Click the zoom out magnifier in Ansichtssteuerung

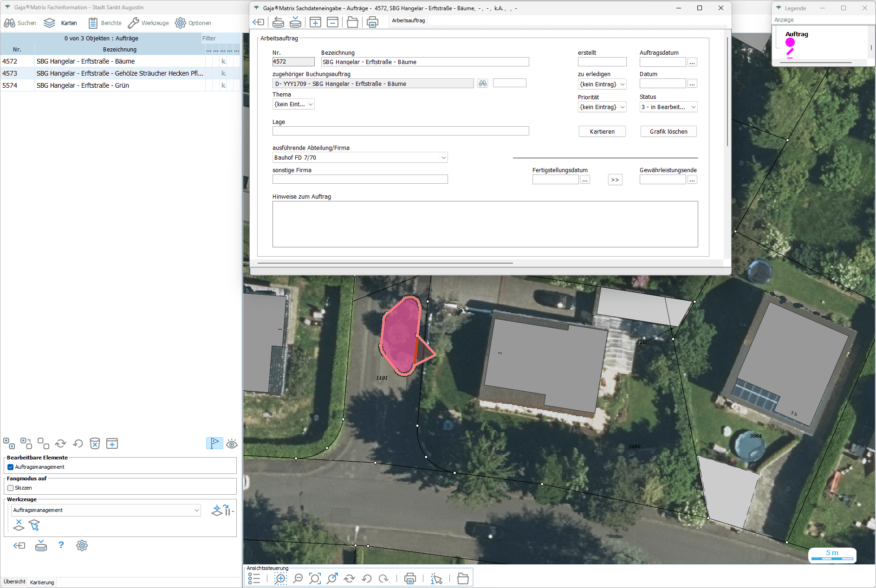click(298, 578)
